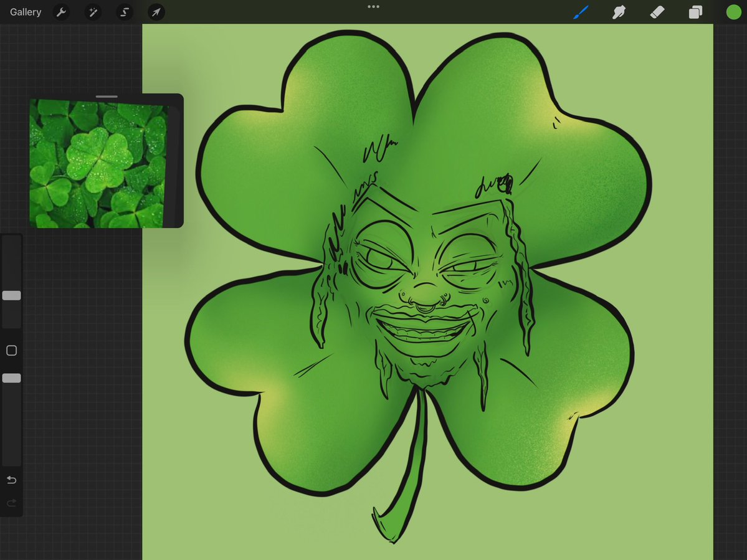Return to the Gallery

coord(26,12)
